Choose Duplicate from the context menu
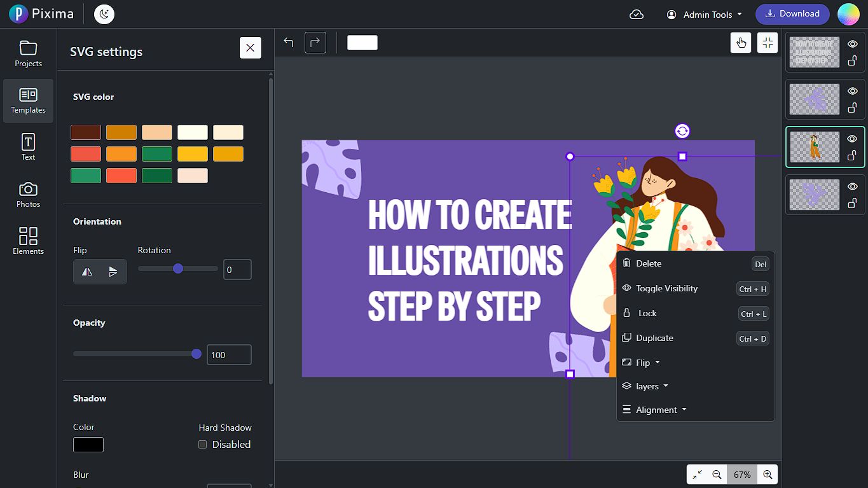This screenshot has height=488, width=868. coord(654,338)
